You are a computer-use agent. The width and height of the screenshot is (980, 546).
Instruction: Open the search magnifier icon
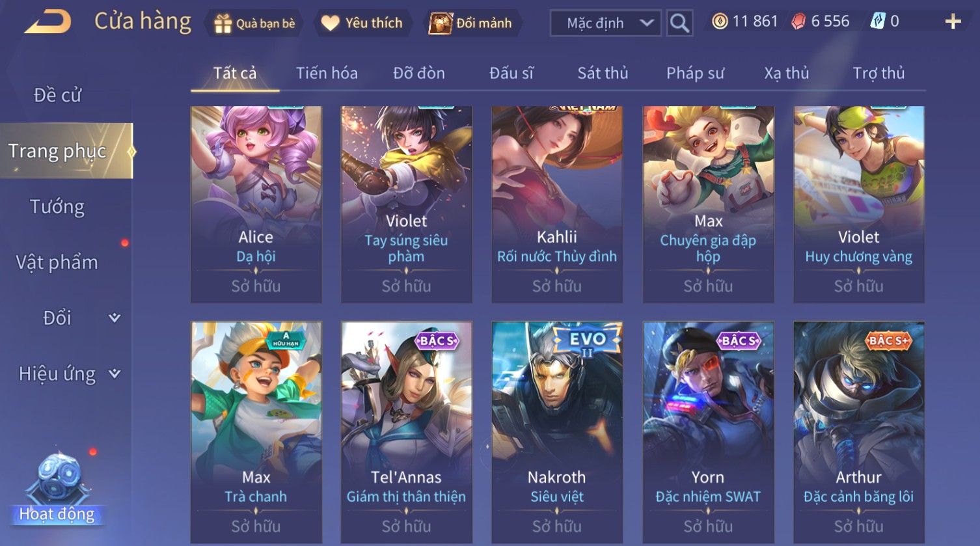click(679, 23)
